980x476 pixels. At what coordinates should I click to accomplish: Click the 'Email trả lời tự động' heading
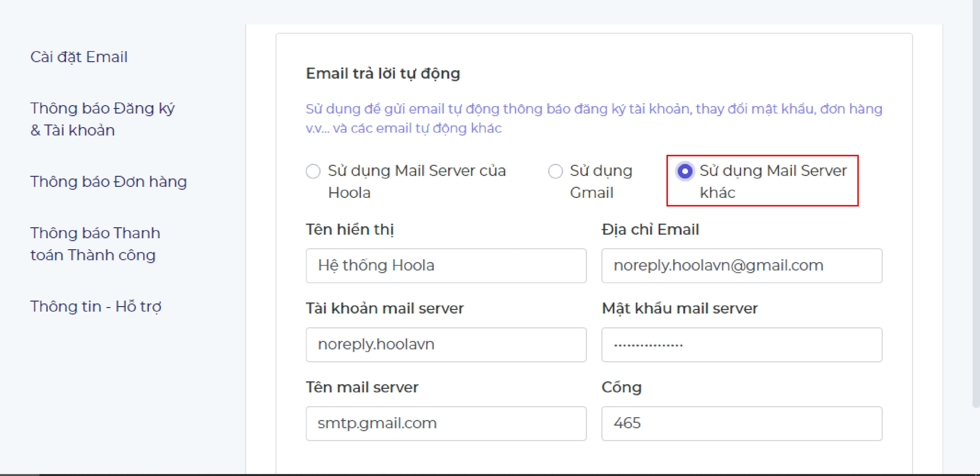coord(383,74)
